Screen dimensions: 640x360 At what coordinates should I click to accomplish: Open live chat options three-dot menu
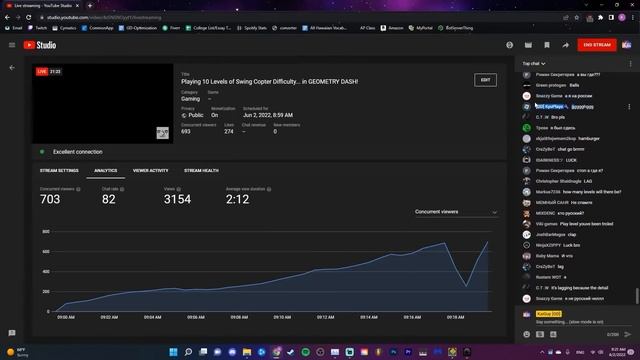tap(630, 64)
